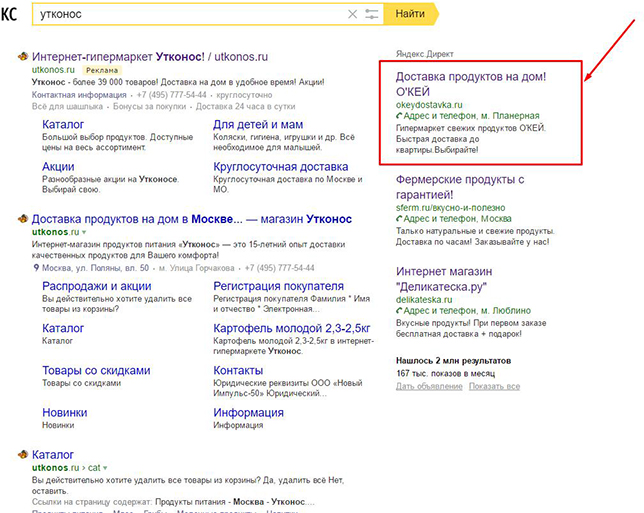Image resolution: width=644 pixels, height=513 pixels.
Task: Open Интернет магазин Деликатеска.ру ad
Action: [x=444, y=279]
